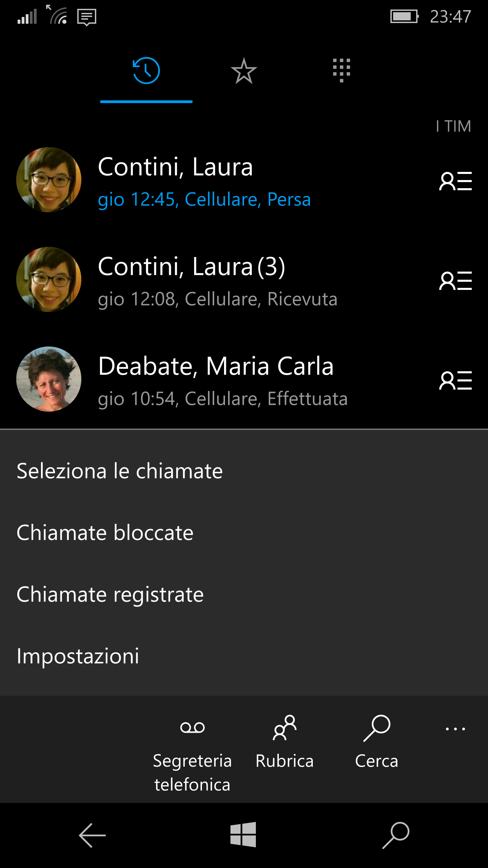Switch to the favorites star tab
Screen dimensions: 488x868
pos(244,71)
